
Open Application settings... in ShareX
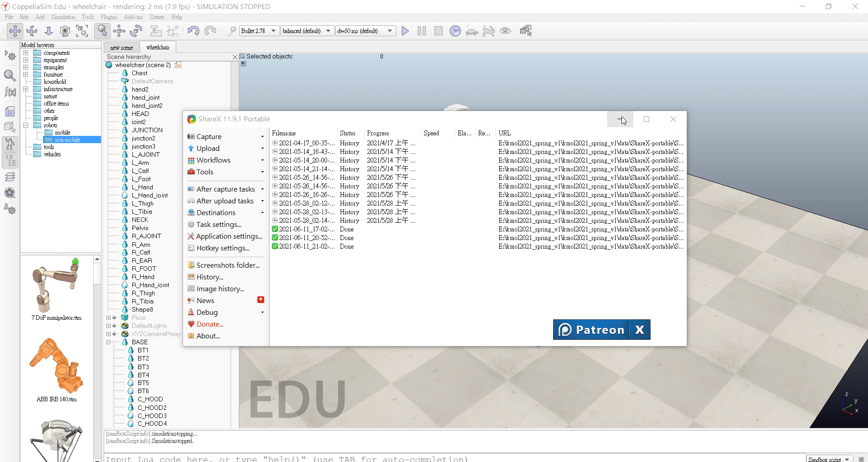[225, 236]
